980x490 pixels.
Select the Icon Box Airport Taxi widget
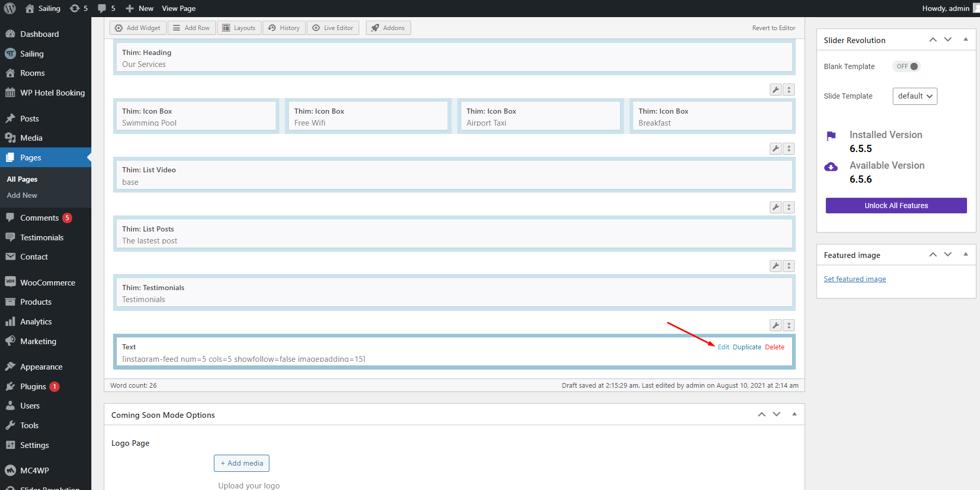coord(540,116)
